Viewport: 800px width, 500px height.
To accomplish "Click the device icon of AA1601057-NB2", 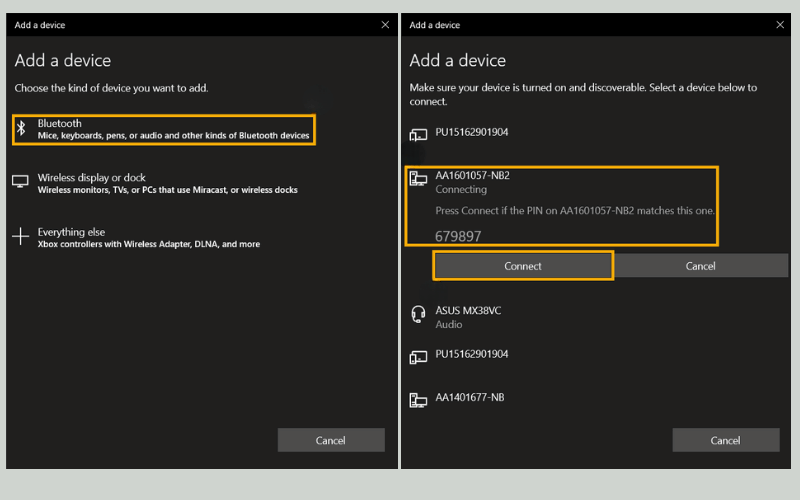I will point(418,179).
